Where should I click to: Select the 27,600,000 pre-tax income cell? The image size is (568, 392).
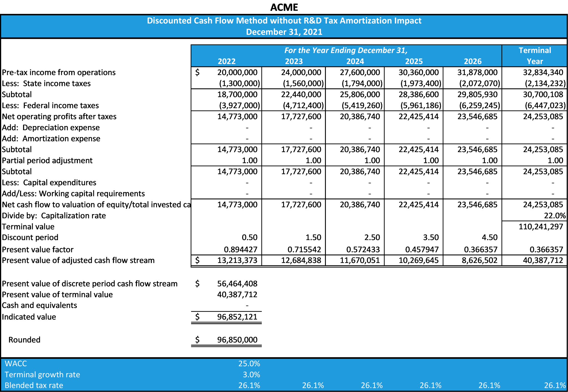[x=360, y=72]
